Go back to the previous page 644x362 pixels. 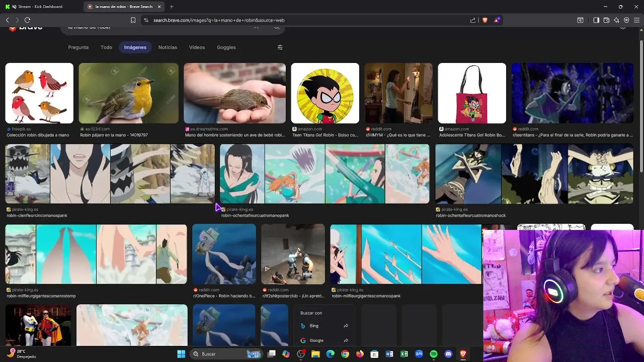7,20
